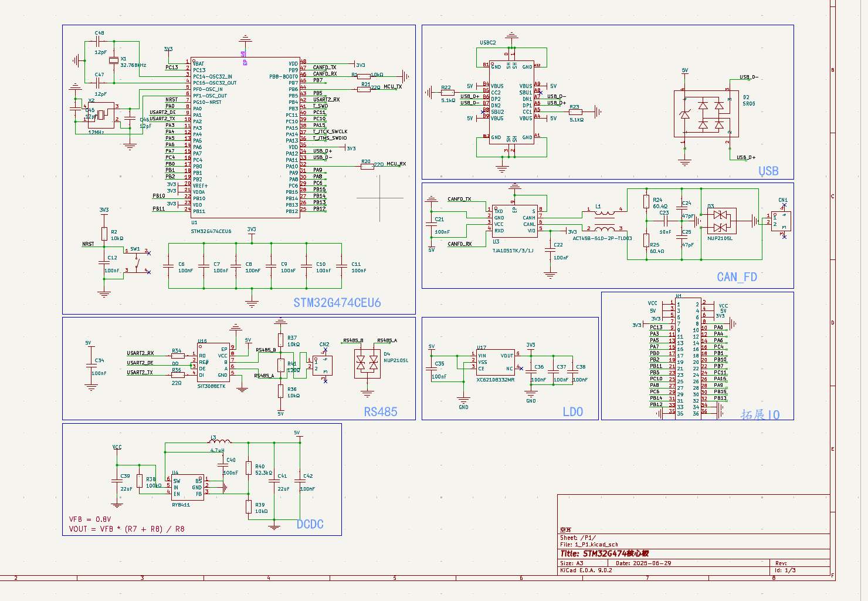Select the reset switch SW1
Viewport: 868px width, 601px height.
(x=137, y=261)
